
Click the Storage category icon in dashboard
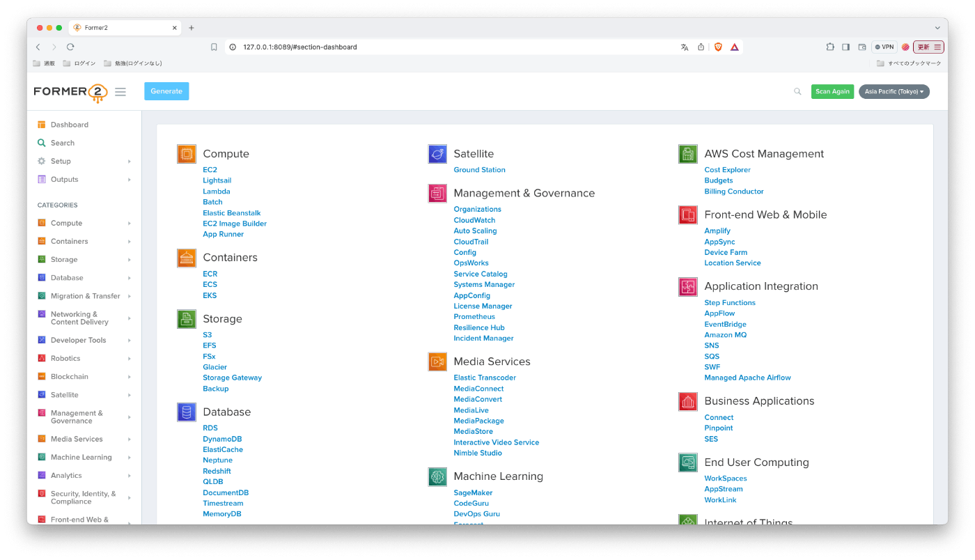[x=186, y=319]
